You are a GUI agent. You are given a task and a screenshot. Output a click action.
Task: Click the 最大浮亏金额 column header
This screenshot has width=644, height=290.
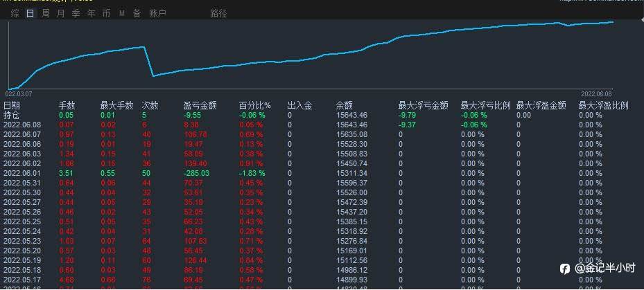click(x=423, y=105)
